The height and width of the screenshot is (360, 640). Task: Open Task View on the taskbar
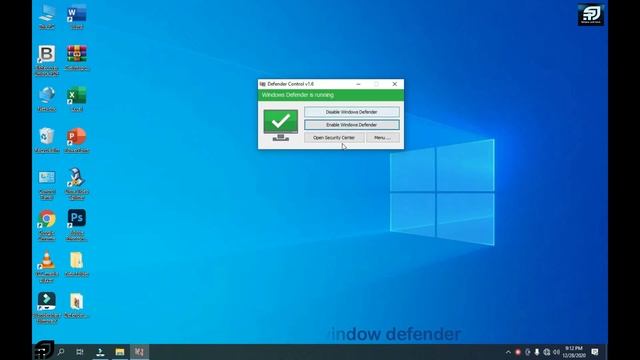(x=80, y=352)
